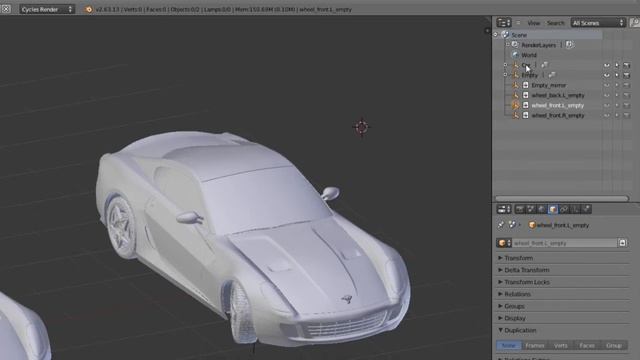The width and height of the screenshot is (640, 360).
Task: Click the object icon next to wheel_front.L_empty breadcrumb
Action: tap(532, 225)
